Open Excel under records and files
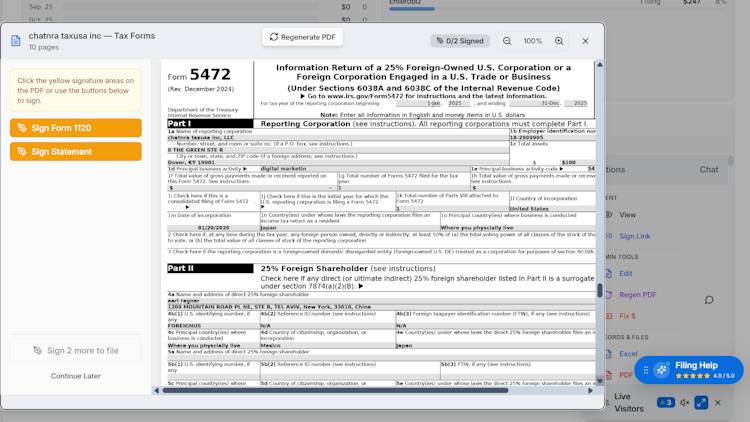 click(x=628, y=354)
